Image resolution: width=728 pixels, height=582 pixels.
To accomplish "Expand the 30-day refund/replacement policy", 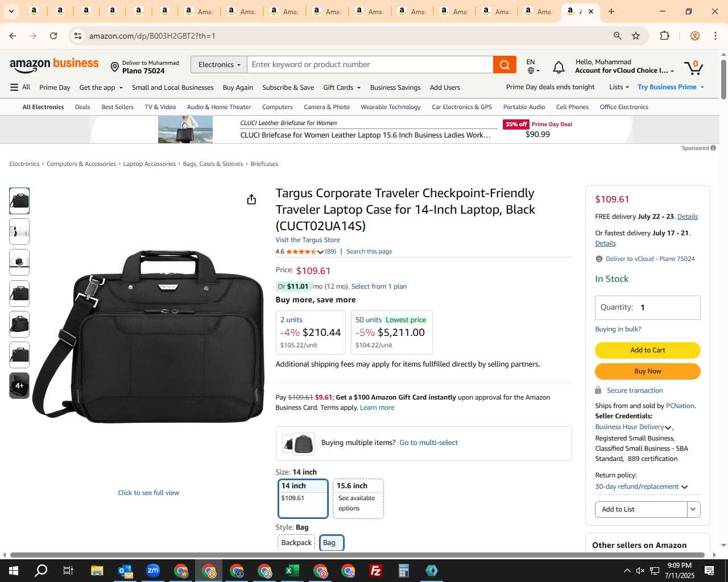I will (x=641, y=487).
